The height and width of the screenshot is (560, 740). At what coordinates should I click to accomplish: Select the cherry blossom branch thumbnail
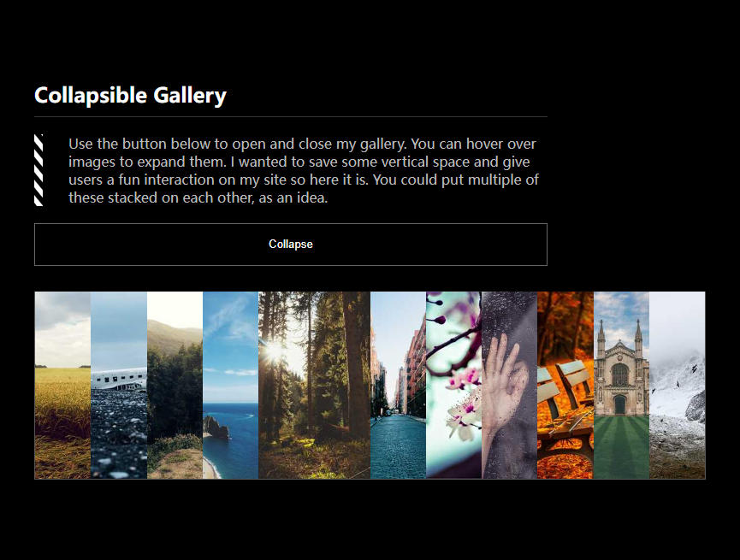(x=454, y=385)
